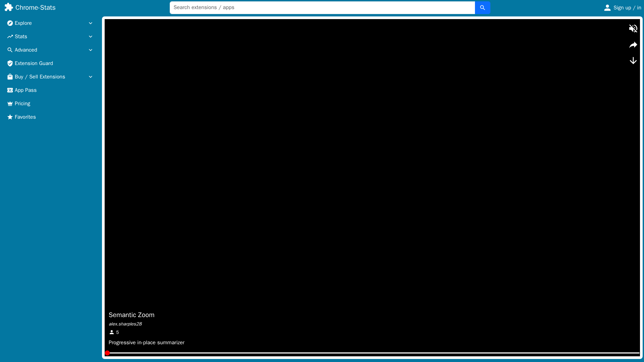The image size is (644, 362).
Task: Open the Pricing menu item
Action: click(x=22, y=104)
